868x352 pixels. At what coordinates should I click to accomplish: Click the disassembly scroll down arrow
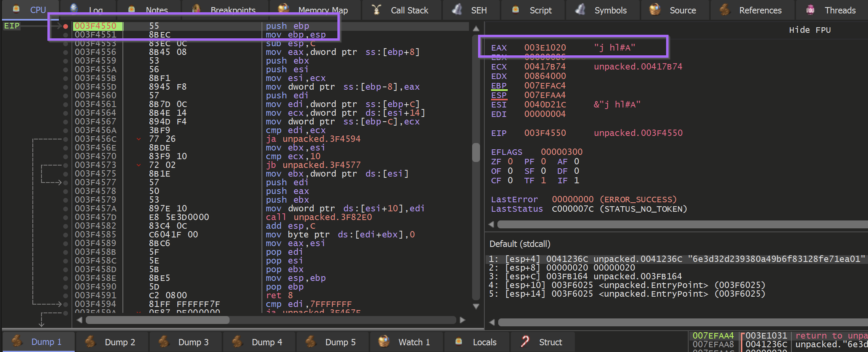[476, 306]
